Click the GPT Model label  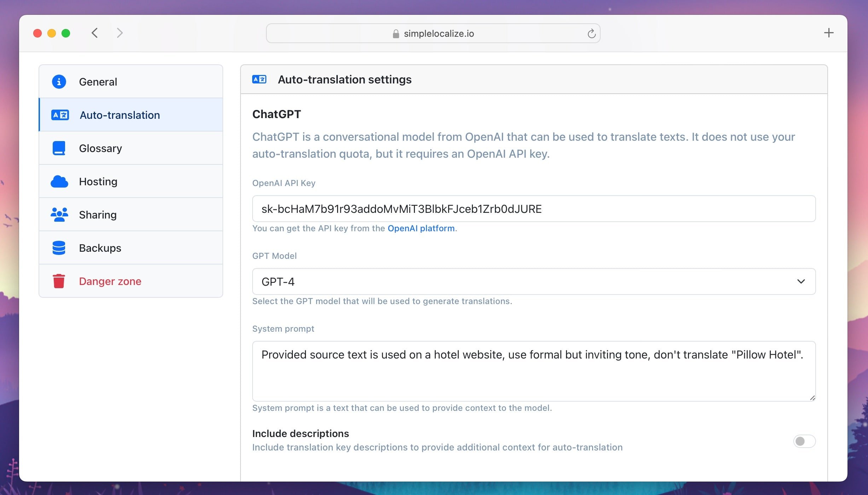(x=274, y=256)
